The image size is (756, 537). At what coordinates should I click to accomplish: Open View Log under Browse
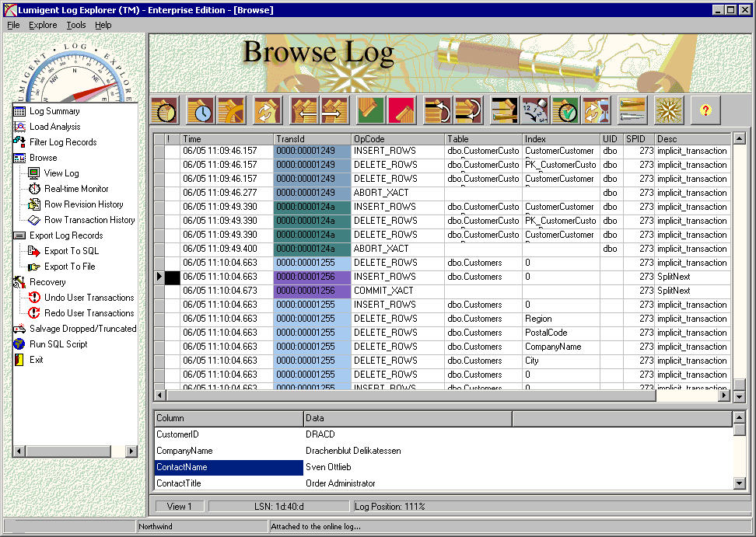(61, 173)
